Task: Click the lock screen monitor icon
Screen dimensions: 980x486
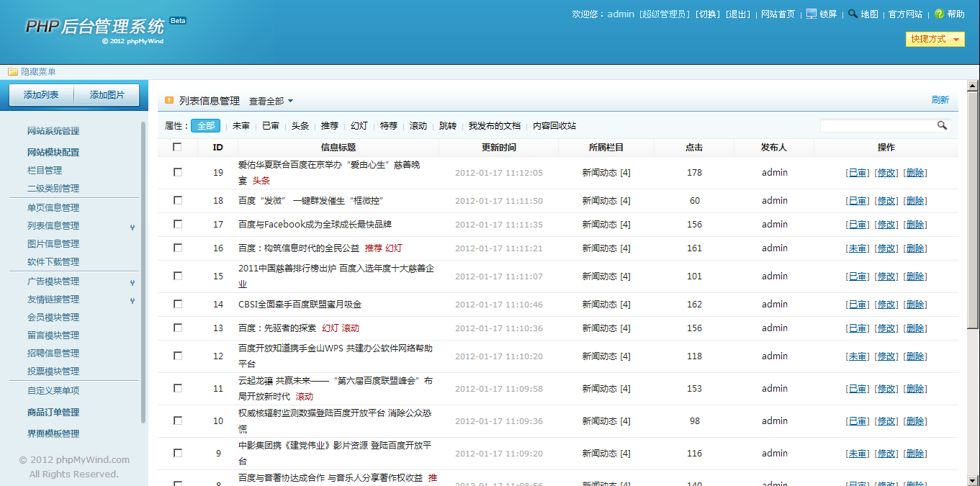Action: (812, 13)
